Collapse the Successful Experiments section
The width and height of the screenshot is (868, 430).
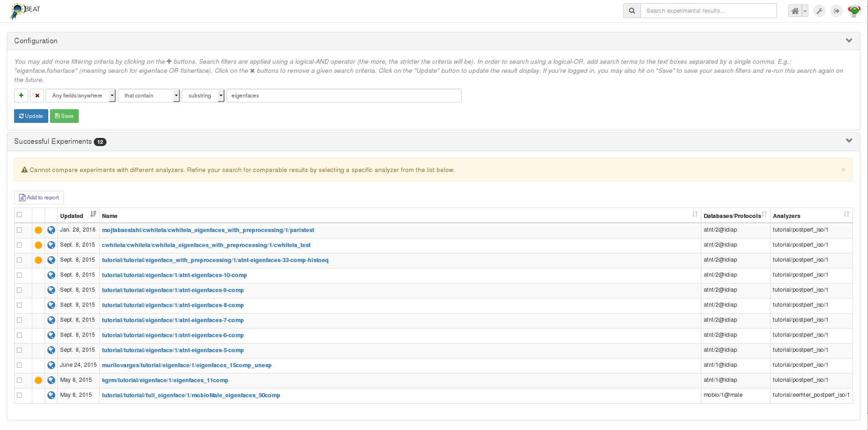[849, 141]
